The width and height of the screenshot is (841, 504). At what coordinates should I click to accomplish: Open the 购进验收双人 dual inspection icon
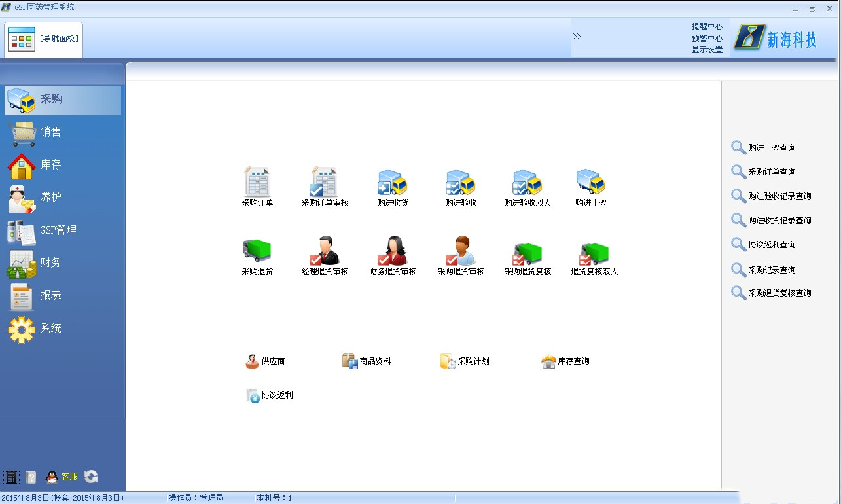coord(528,188)
